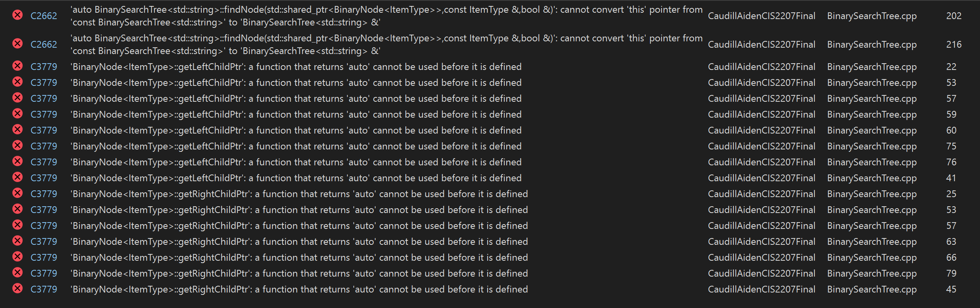Image resolution: width=980 pixels, height=308 pixels.
Task: Click the second C2662 error code link
Action: coord(44,44)
